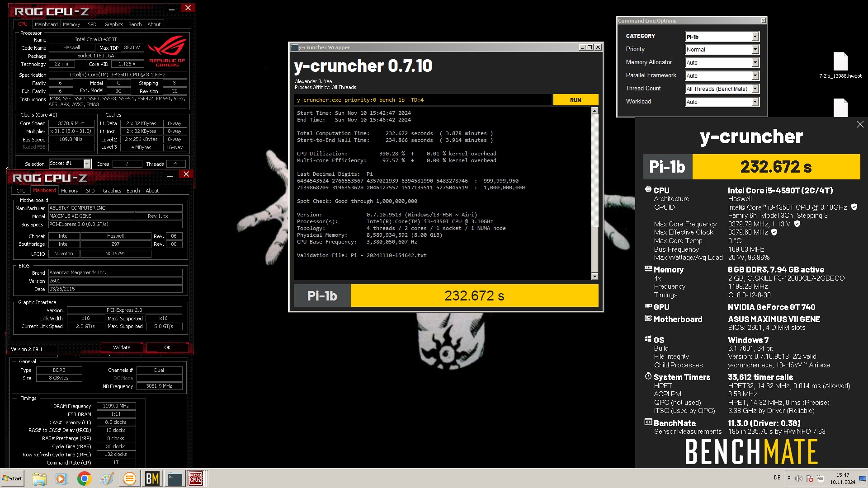Click the BenchMate section icon near version 11.3.0
The width and height of the screenshot is (868, 488).
pyautogui.click(x=648, y=422)
